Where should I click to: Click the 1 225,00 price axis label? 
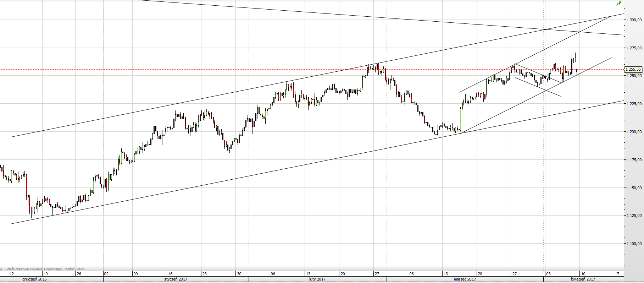coord(634,104)
